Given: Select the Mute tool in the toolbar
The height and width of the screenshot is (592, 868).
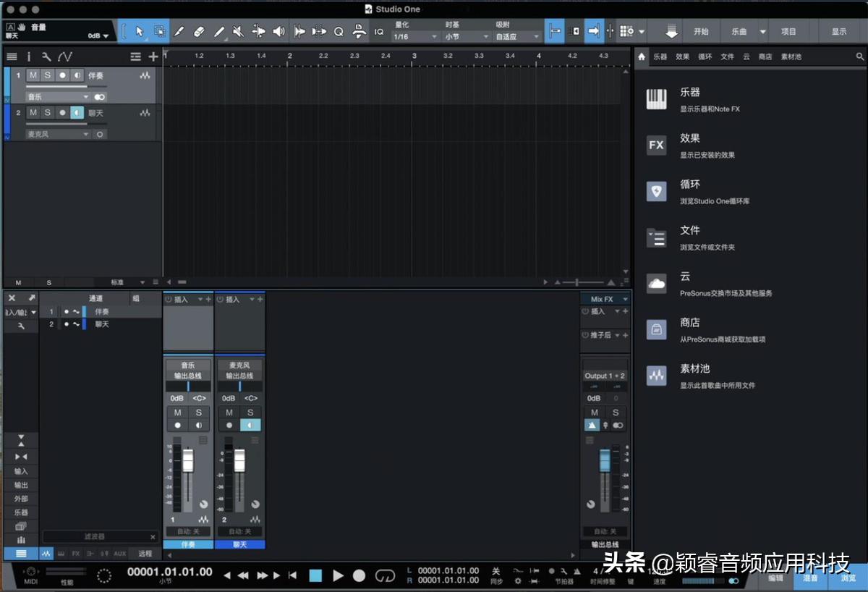Looking at the screenshot, I should pos(237,31).
